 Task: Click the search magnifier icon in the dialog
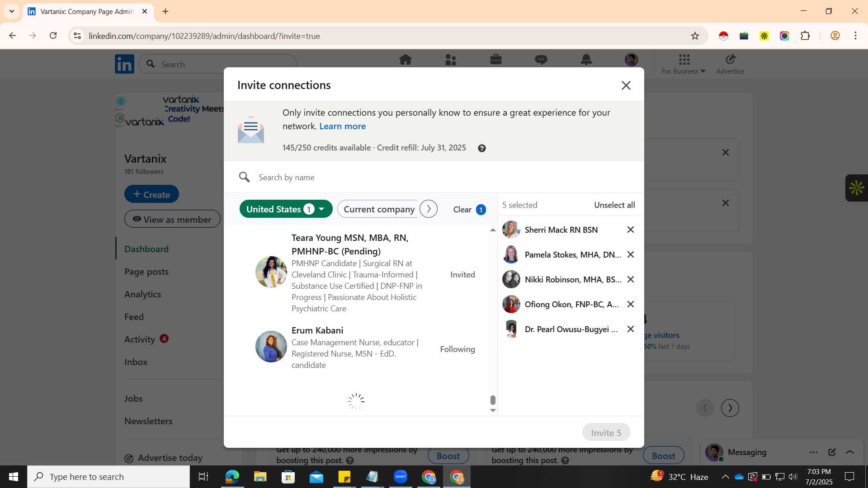(244, 177)
